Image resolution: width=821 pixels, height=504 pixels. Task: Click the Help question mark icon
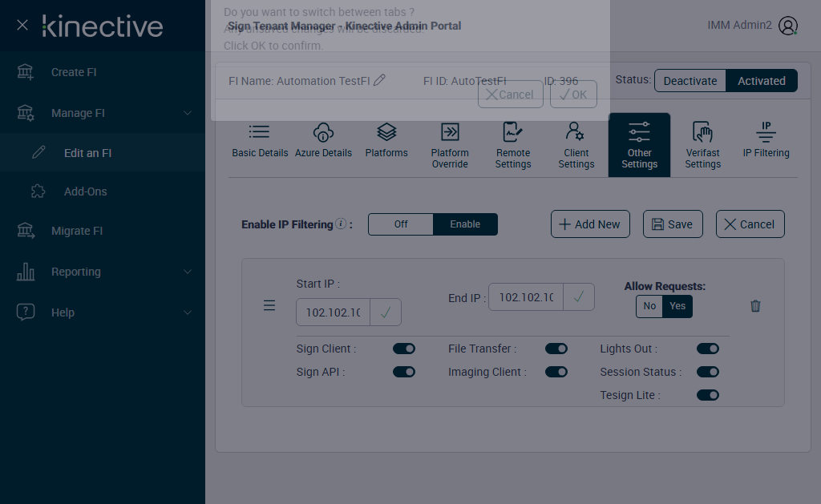tap(26, 312)
